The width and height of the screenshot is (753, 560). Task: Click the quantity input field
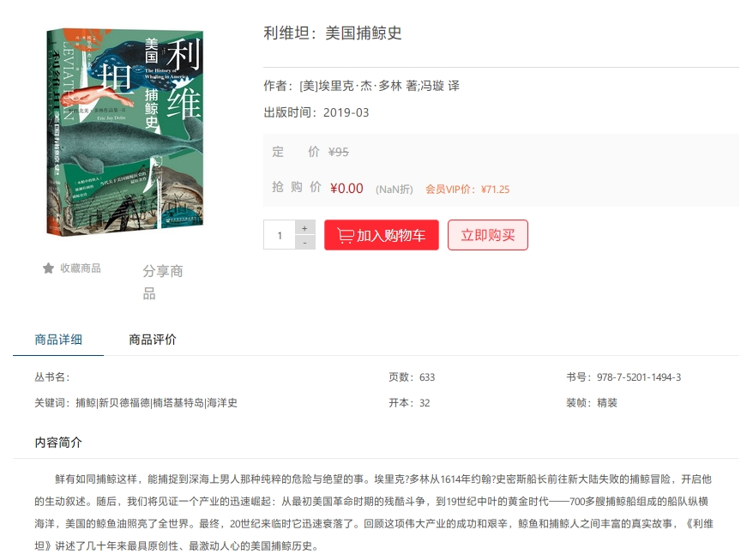280,235
